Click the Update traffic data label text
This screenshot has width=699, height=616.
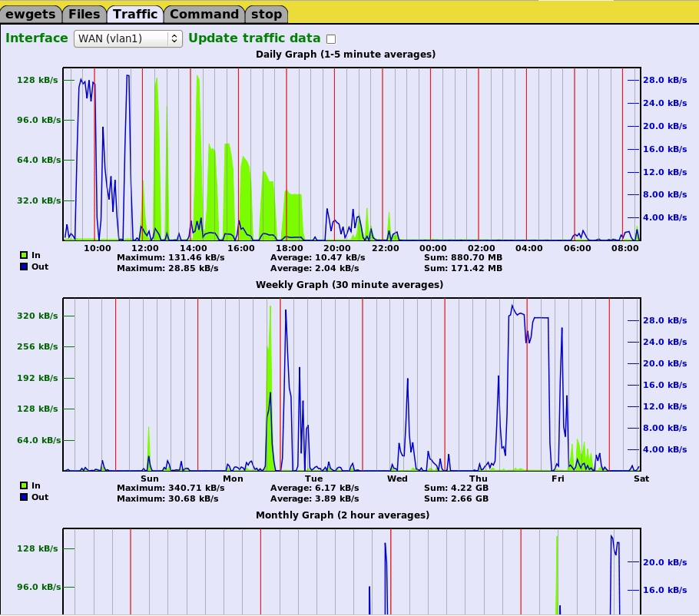pos(254,38)
